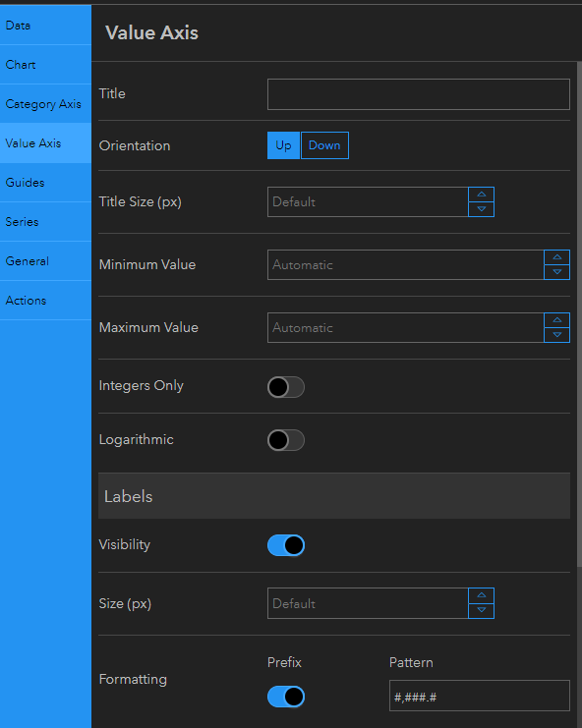
Task: Set Orientation to Down
Action: point(324,145)
